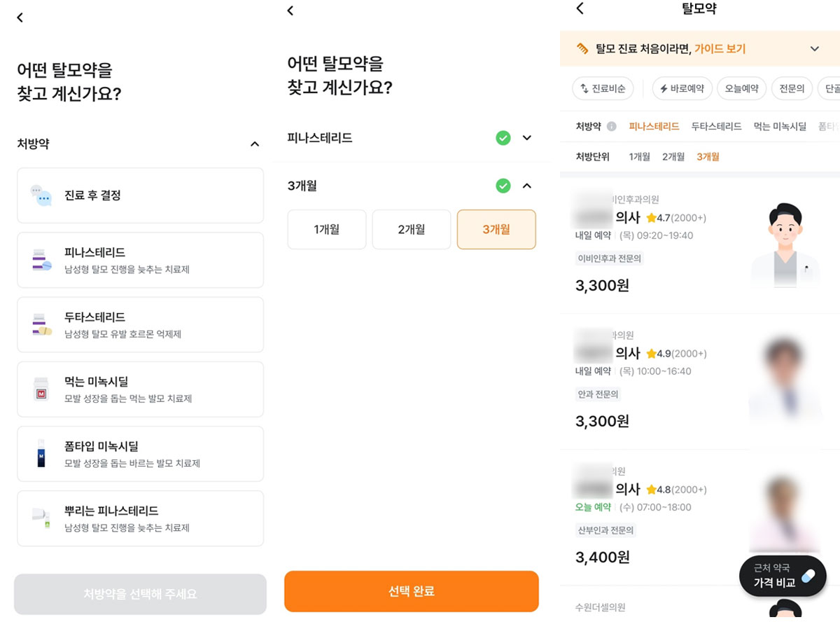Image resolution: width=840 pixels, height=622 pixels.
Task: Tap the orange 선택 완료 button
Action: click(412, 591)
